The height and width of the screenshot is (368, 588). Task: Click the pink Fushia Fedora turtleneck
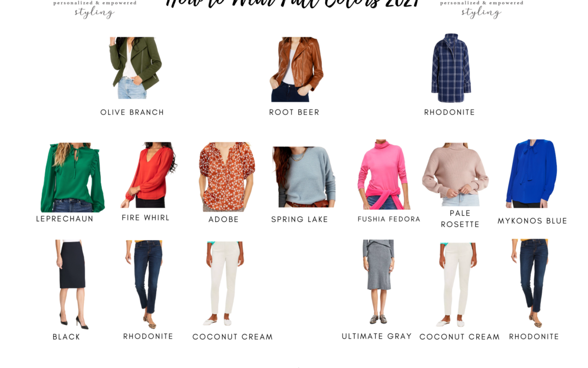[383, 174]
